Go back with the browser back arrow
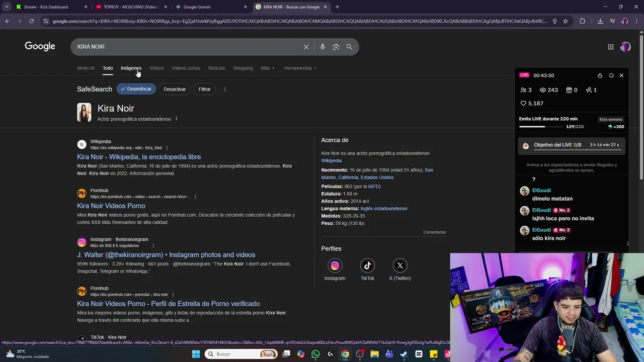Image resolution: width=644 pixels, height=362 pixels. 7,21
